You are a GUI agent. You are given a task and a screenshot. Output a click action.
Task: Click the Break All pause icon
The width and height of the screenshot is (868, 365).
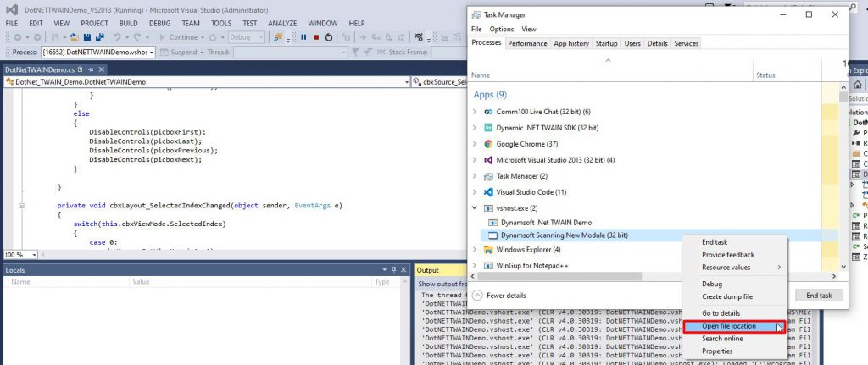303,37
